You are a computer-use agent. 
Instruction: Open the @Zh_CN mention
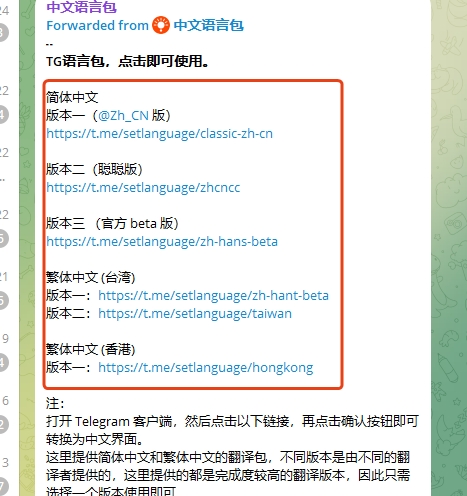pos(123,116)
